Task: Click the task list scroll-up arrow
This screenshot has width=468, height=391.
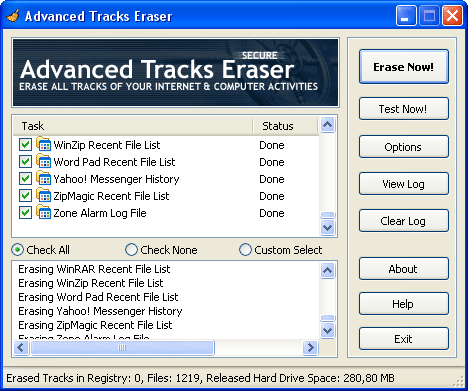Action: click(x=327, y=125)
